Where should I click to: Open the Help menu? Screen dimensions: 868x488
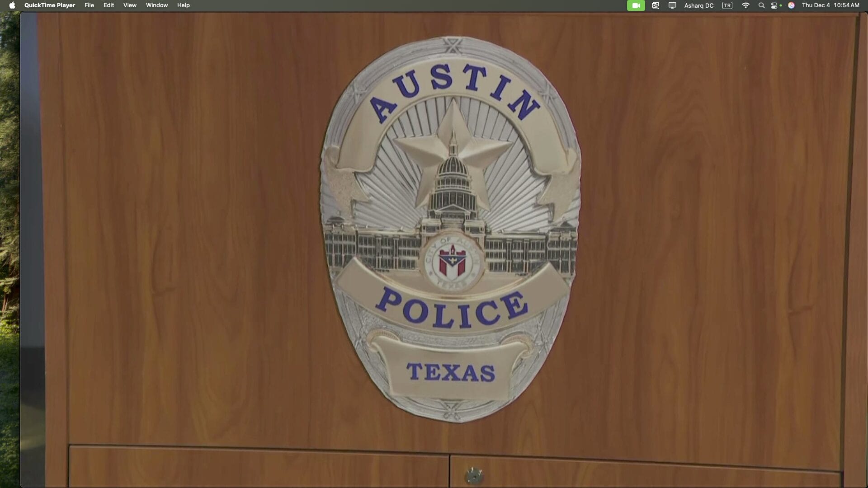pos(183,5)
